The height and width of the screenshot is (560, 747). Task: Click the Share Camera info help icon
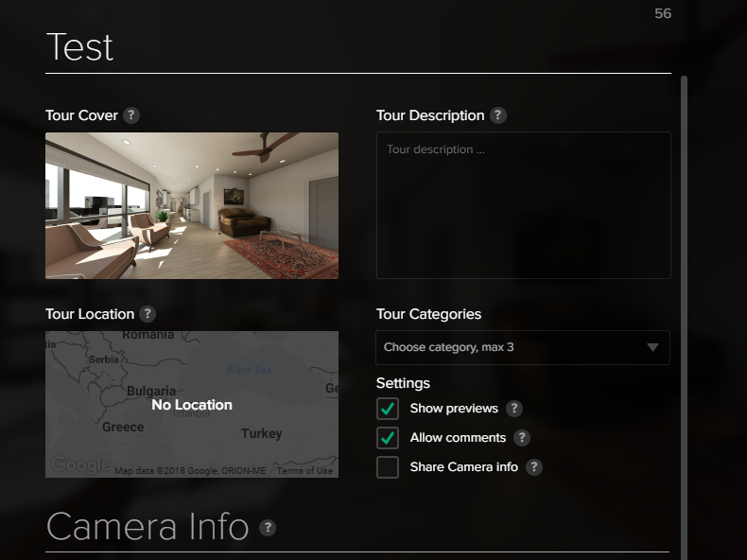click(534, 467)
